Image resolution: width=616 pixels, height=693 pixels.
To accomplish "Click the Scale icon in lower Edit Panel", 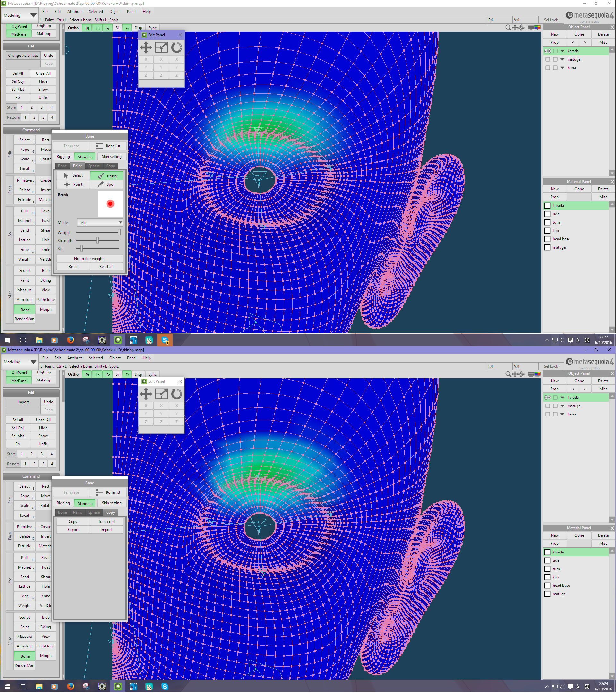I will tap(161, 394).
